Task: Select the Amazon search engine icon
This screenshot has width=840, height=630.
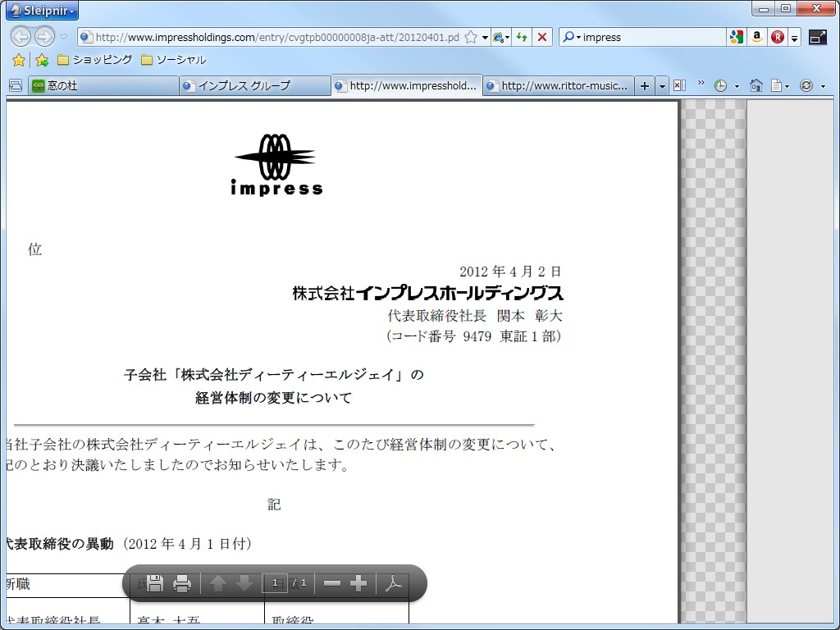Action: 756,36
